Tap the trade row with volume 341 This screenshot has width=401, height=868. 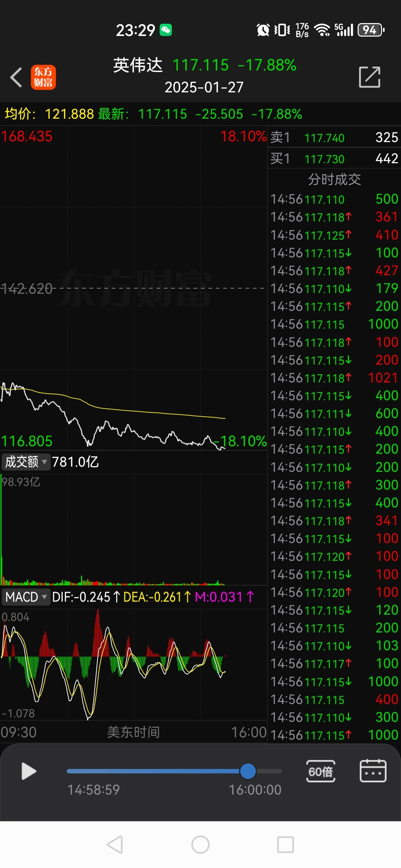tap(334, 520)
